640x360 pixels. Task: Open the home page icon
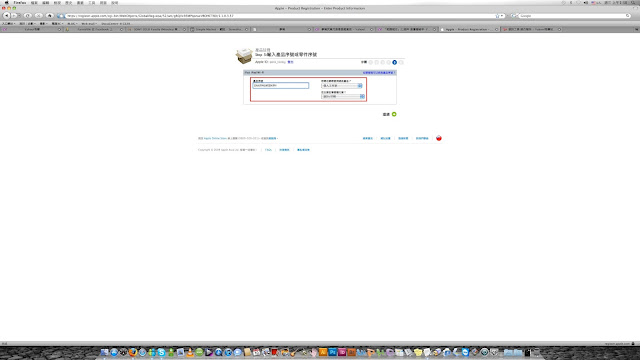[50, 16]
